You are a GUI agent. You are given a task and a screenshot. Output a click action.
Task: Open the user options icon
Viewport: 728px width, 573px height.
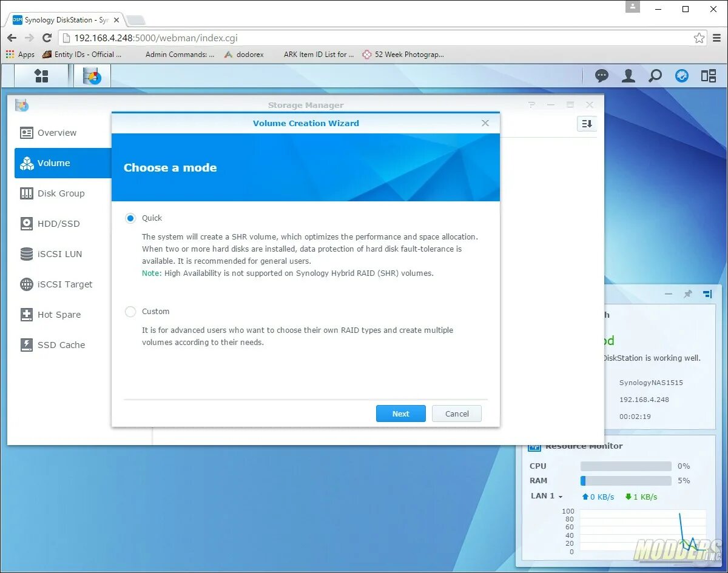(629, 76)
